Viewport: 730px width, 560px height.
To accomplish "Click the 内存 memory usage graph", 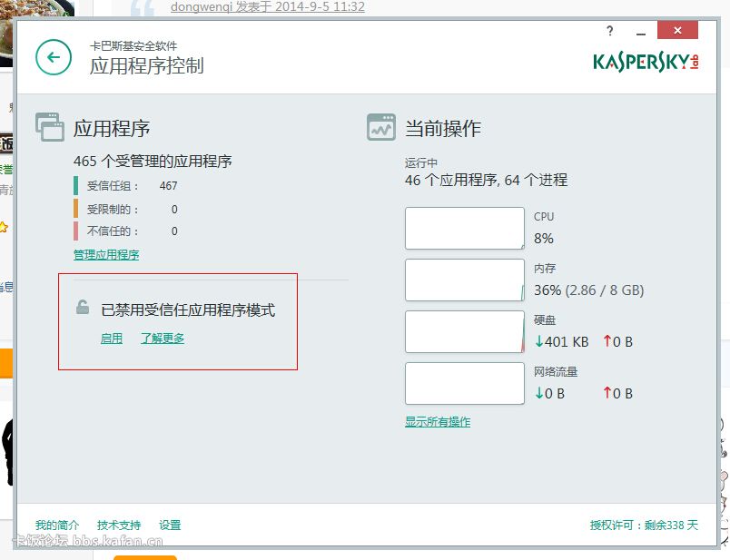I will point(465,280).
